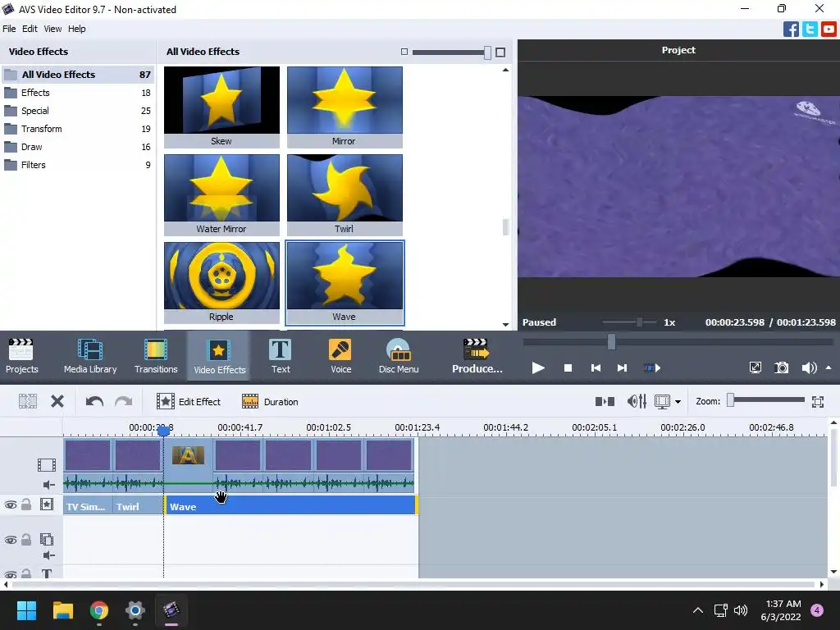Open Chrome from the taskbar

click(99, 610)
